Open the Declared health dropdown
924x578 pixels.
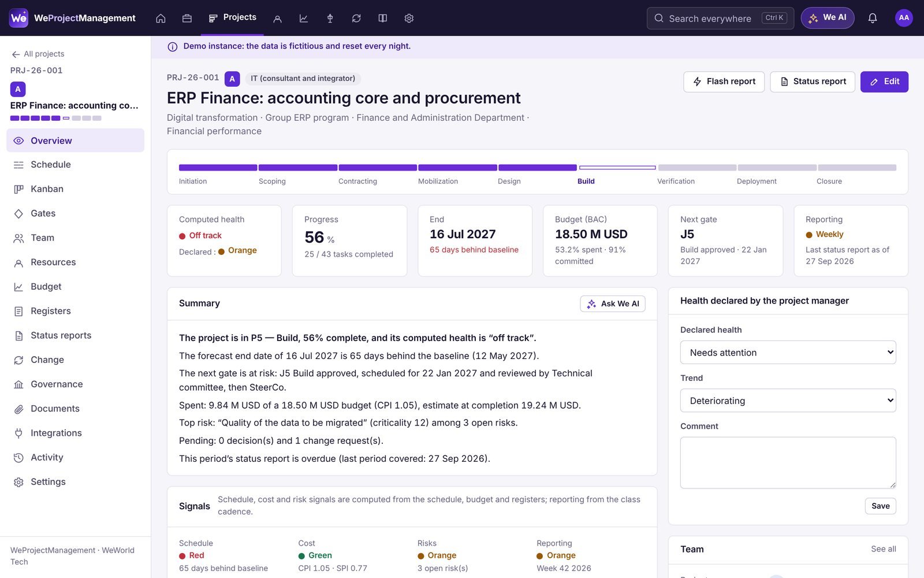click(788, 353)
